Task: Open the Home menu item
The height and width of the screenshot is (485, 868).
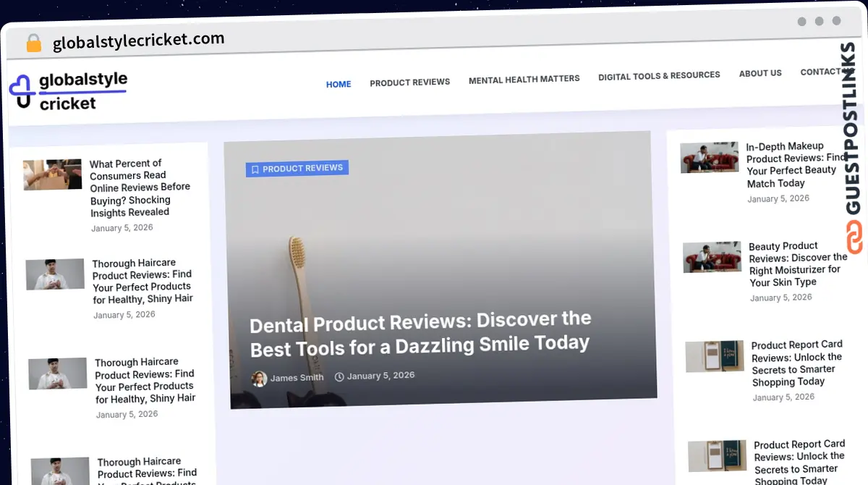Action: point(339,84)
